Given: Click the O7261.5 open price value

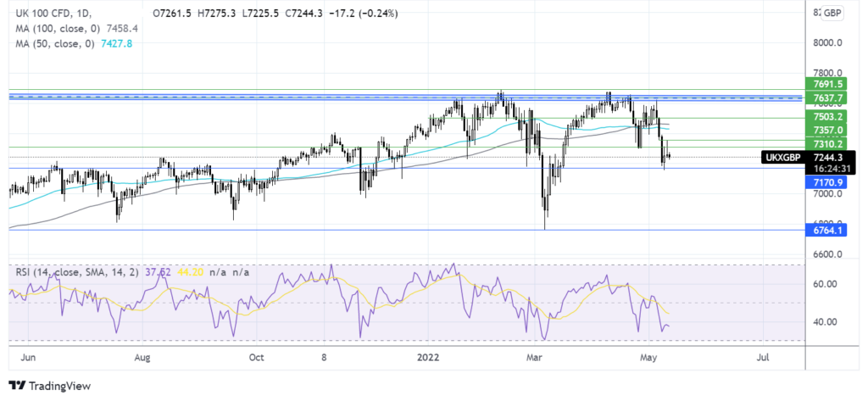Looking at the screenshot, I should [173, 14].
